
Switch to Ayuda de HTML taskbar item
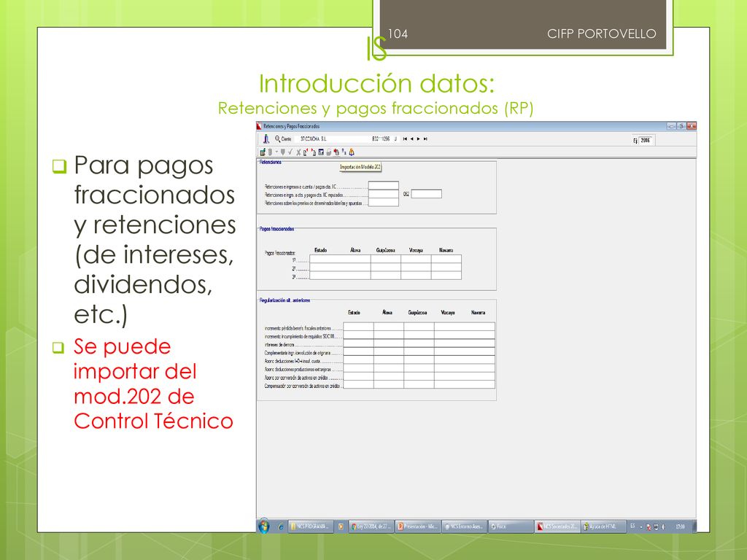pyautogui.click(x=603, y=526)
